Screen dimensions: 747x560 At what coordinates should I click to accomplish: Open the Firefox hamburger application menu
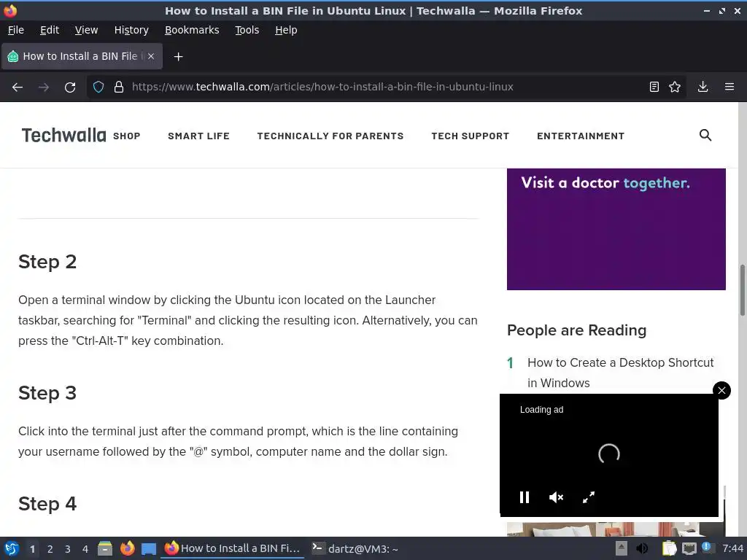pyautogui.click(x=729, y=87)
